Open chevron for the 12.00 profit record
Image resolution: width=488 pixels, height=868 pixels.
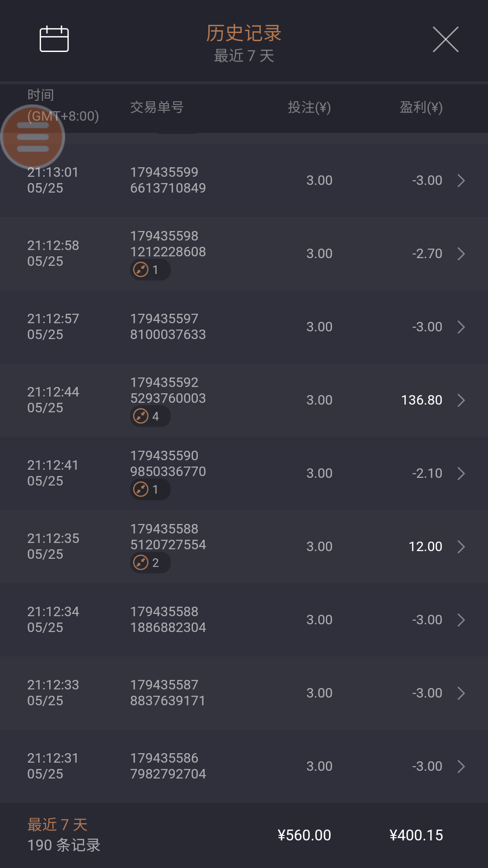pyautogui.click(x=461, y=547)
